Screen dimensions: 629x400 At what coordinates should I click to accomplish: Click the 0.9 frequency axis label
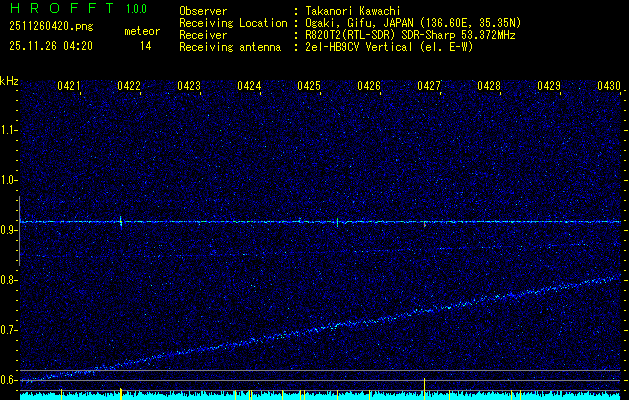coord(9,230)
